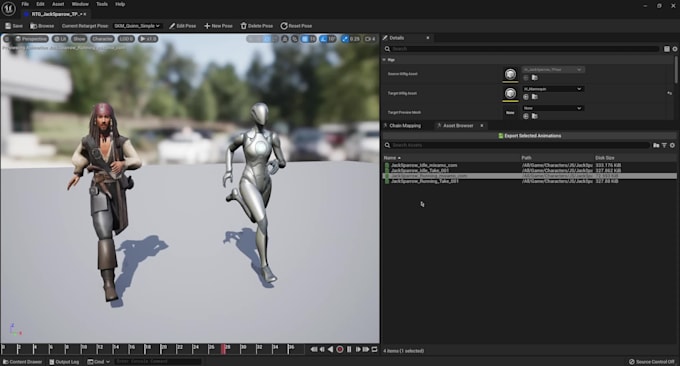Viewport: 680px width, 366px height.
Task: Select JackSparrow_Idle_Take_001 animation row
Action: [x=530, y=170]
